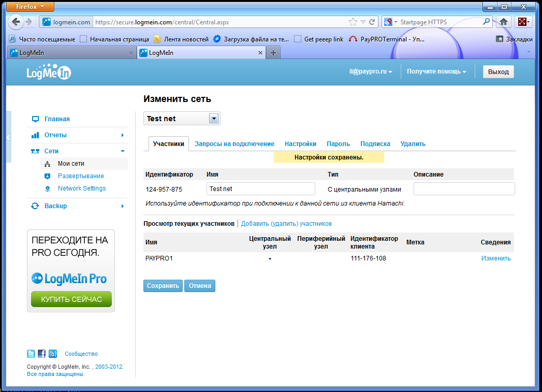Click Firefox back arrow button

[x=16, y=22]
